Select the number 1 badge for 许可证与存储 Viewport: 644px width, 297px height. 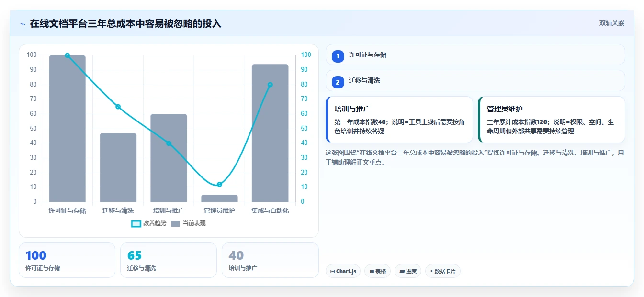(x=338, y=56)
